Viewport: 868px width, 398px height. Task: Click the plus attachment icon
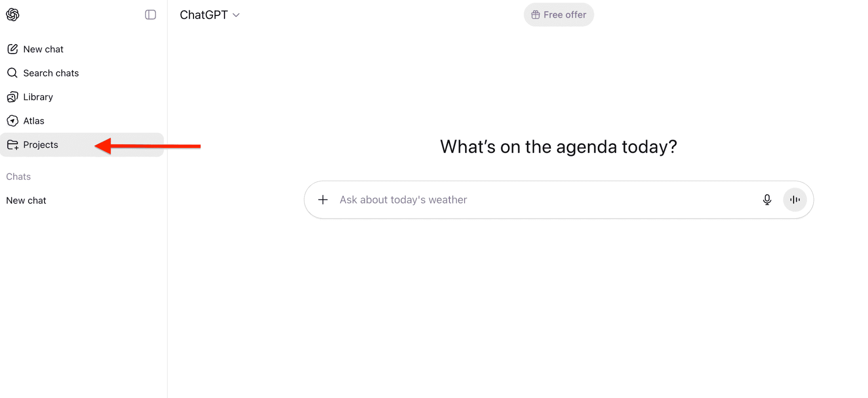[322, 200]
